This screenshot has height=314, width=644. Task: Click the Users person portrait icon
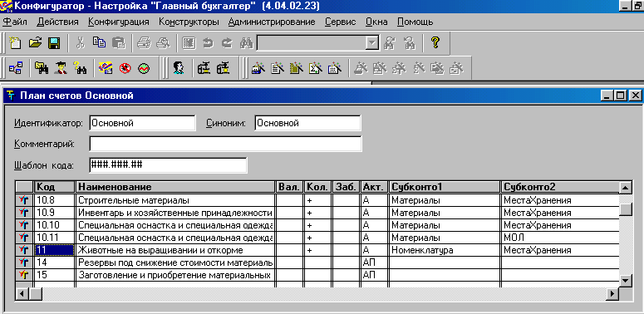click(x=179, y=68)
